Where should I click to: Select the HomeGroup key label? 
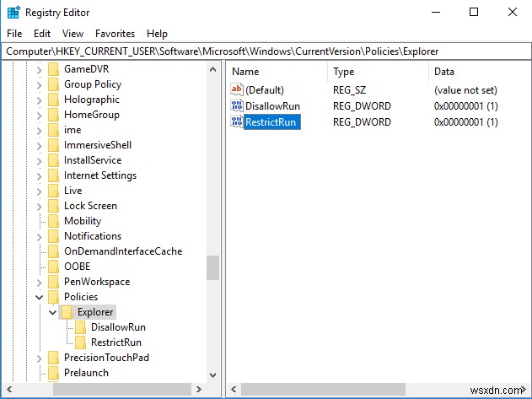pos(92,115)
